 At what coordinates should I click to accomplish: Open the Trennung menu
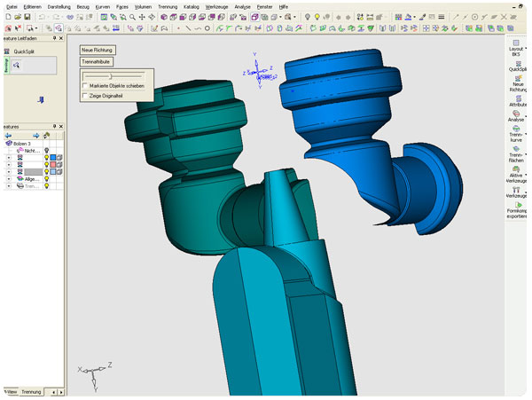pyautogui.click(x=168, y=6)
